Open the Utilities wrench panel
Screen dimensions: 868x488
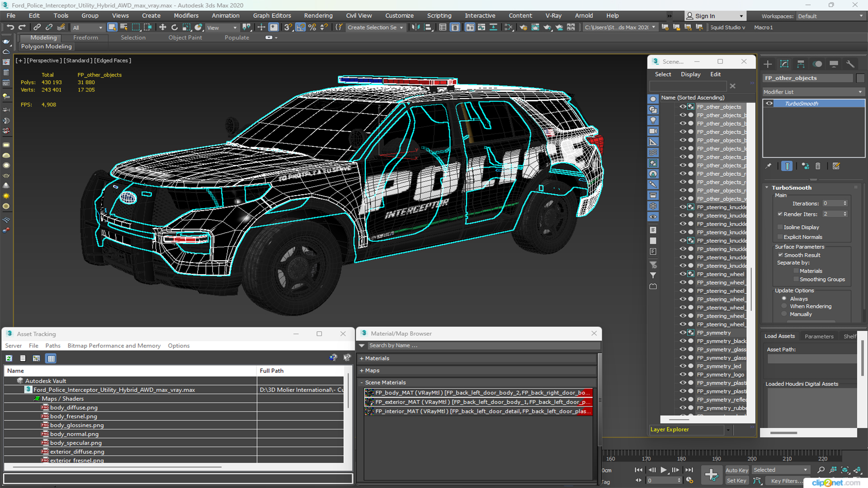(x=850, y=64)
